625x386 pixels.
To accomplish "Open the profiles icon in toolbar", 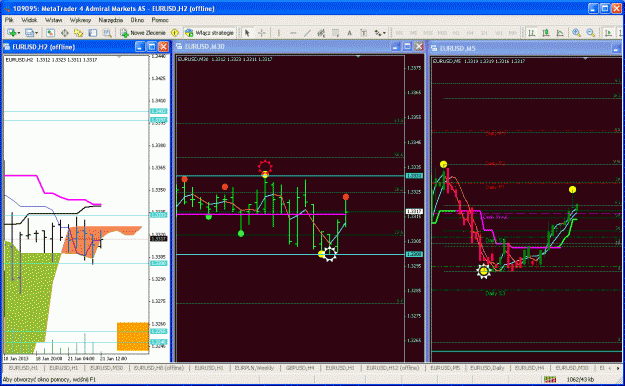I will click(29, 33).
